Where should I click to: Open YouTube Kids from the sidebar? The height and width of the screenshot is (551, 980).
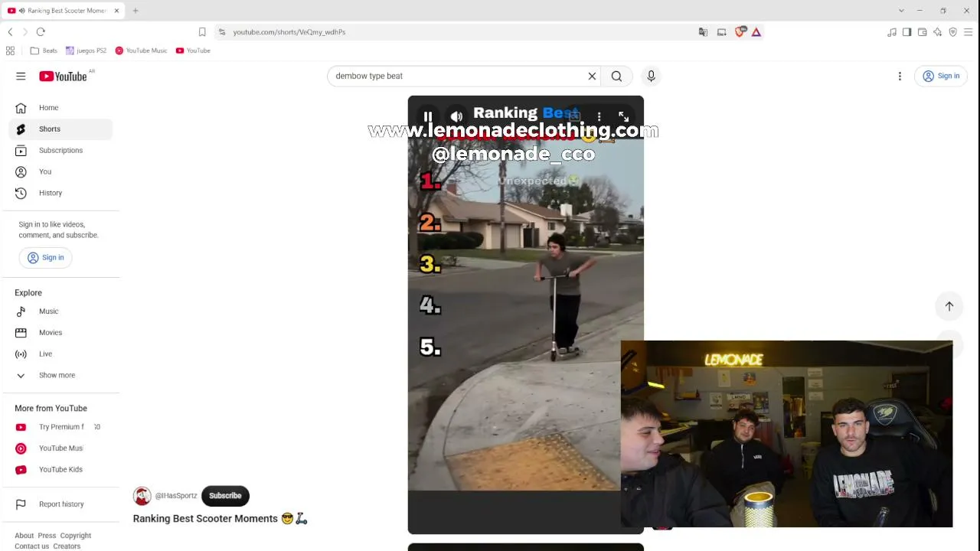(x=60, y=470)
